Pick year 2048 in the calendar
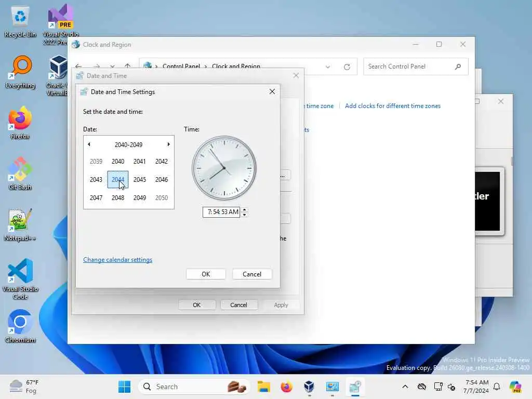The width and height of the screenshot is (532, 399). pyautogui.click(x=118, y=198)
